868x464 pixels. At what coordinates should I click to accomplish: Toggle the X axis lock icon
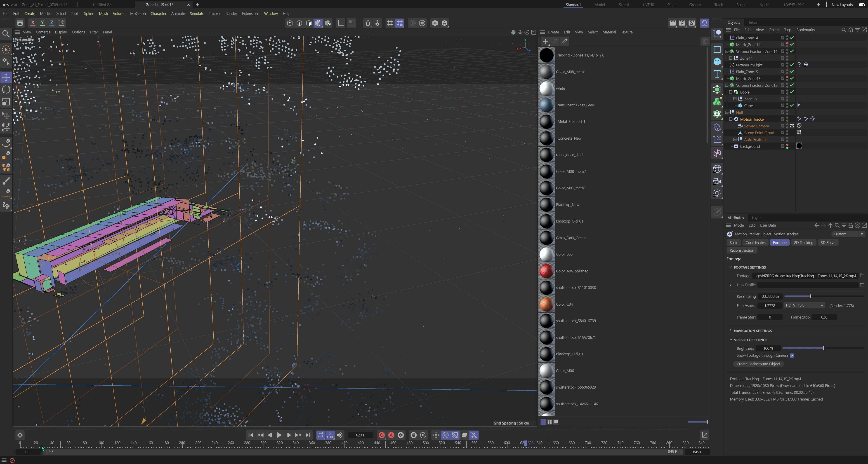pyautogui.click(x=33, y=23)
